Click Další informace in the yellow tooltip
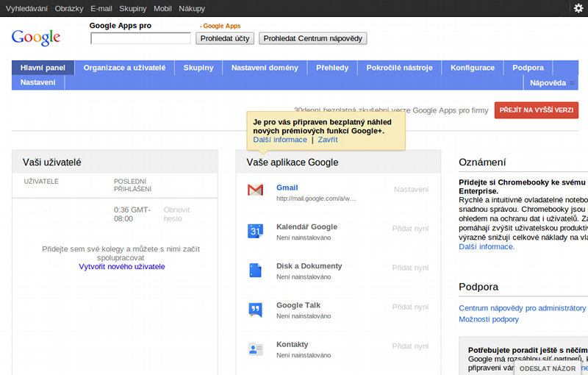 (280, 140)
